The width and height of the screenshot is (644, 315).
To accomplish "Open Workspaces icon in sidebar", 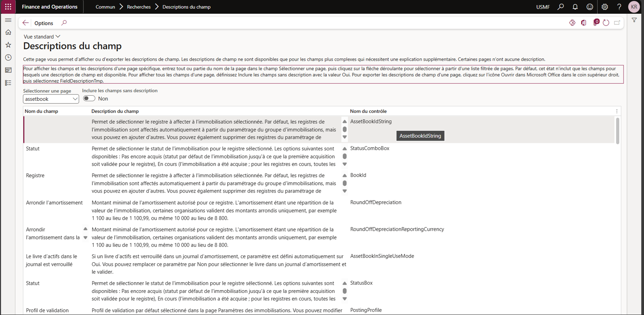I will pyautogui.click(x=8, y=70).
